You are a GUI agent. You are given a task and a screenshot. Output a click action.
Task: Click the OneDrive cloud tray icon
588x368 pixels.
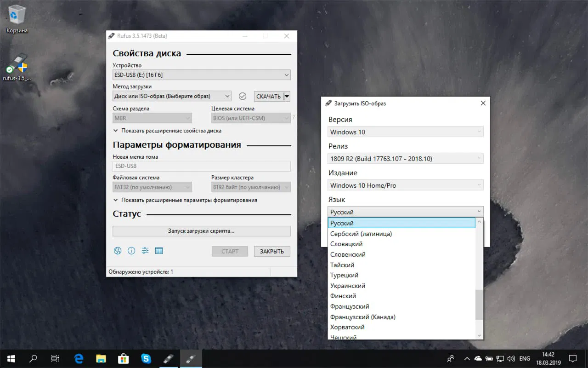click(x=478, y=358)
